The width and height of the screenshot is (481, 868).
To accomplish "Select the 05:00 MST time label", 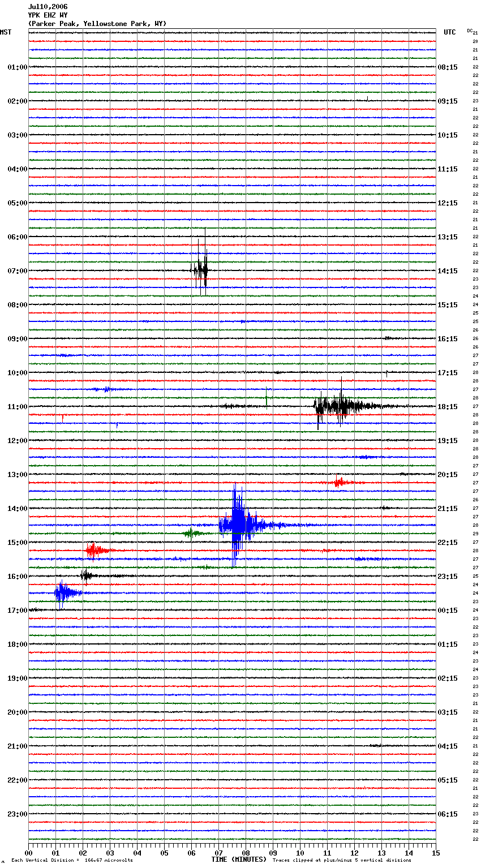I will pos(18,203).
